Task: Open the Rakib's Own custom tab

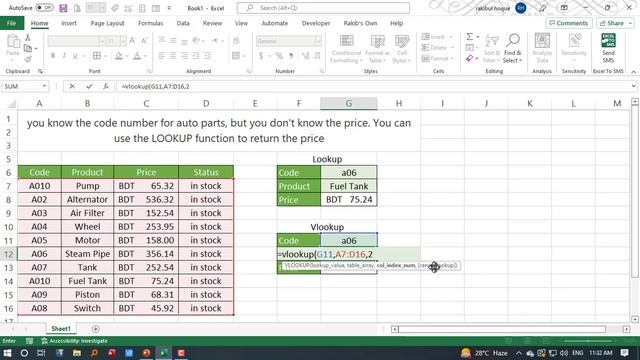Action: pos(360,23)
